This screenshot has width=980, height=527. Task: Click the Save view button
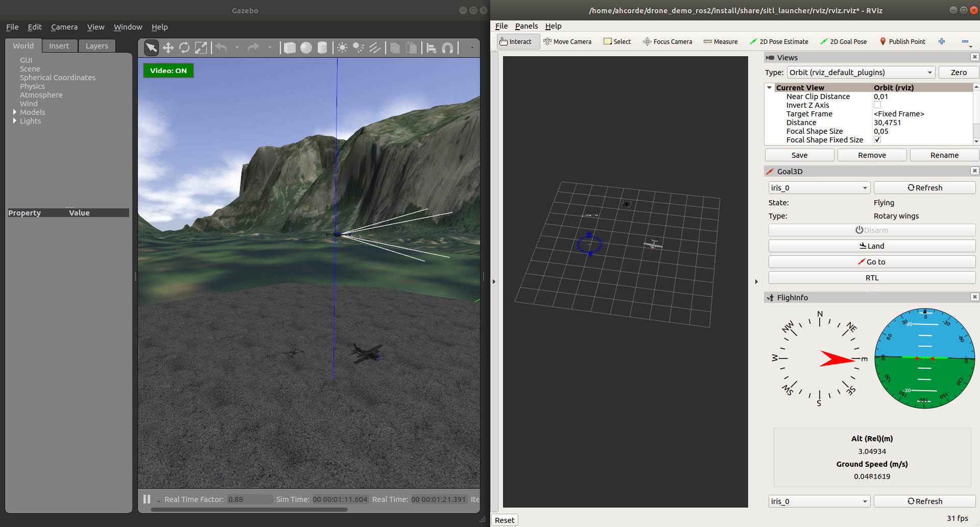point(799,155)
